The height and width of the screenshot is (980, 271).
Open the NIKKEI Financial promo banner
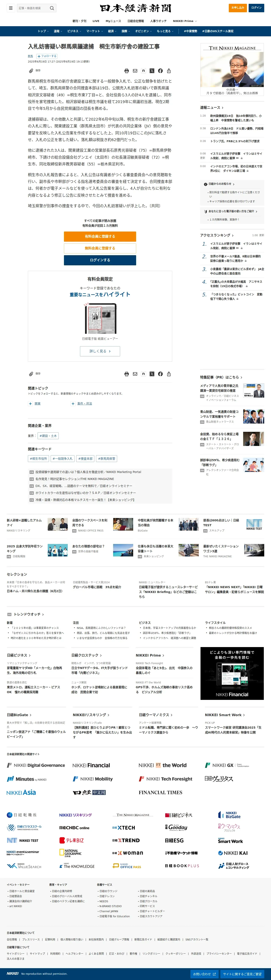coord(232,673)
